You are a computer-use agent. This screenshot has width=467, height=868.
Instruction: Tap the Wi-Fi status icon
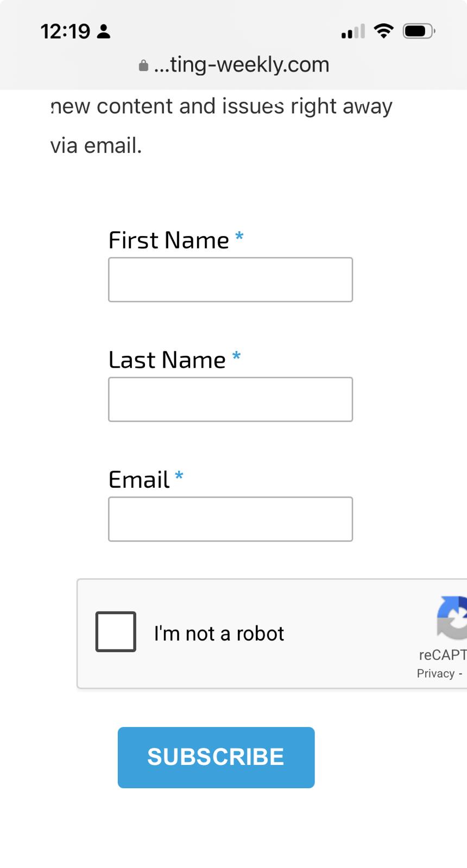point(384,31)
